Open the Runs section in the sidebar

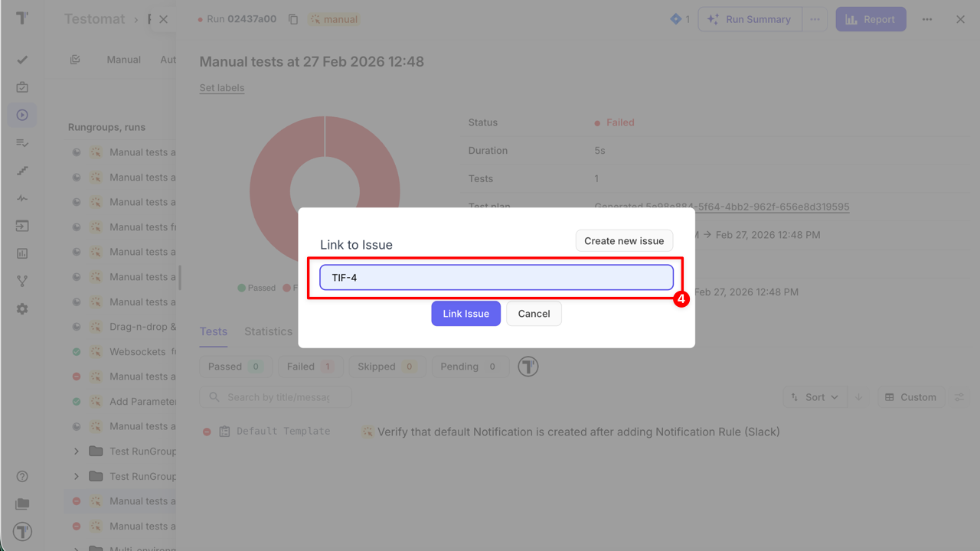(x=21, y=114)
